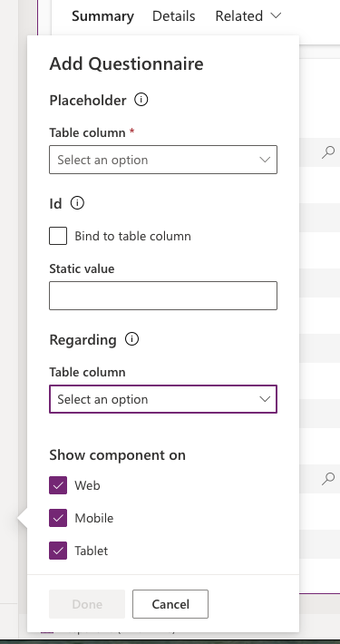Enable Bind to table column checkbox

[x=58, y=236]
